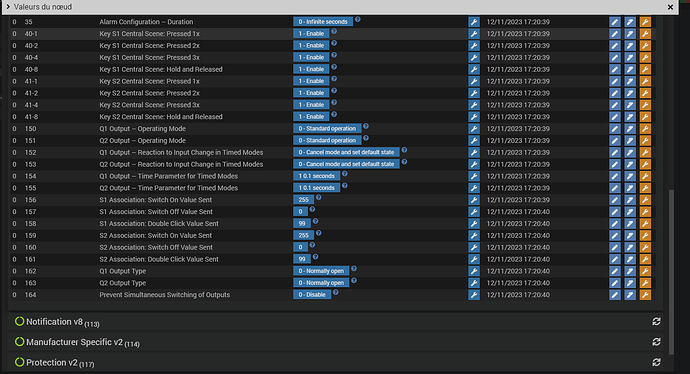The width and height of the screenshot is (690, 374).
Task: Click the '0 - Normally open' badge for Q1 Output Type
Action: point(321,271)
